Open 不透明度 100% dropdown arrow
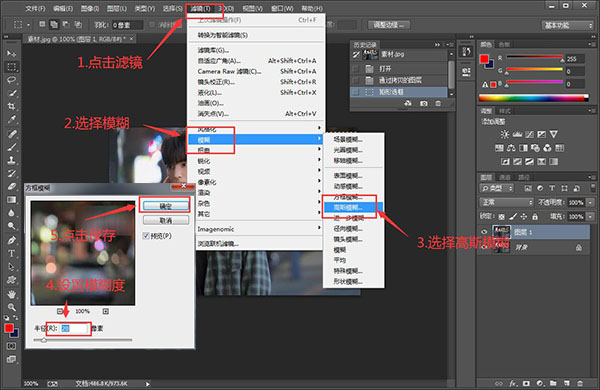 pyautogui.click(x=590, y=202)
